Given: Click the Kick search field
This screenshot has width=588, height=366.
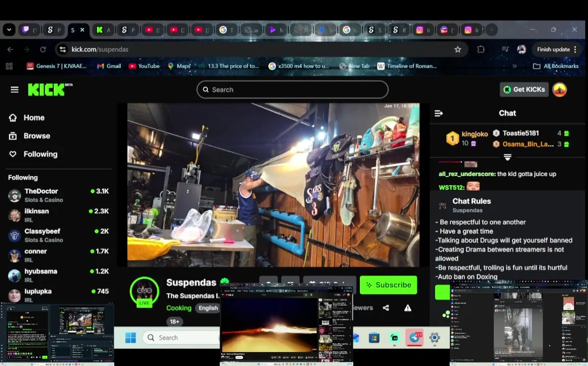Looking at the screenshot, I should coord(293,89).
